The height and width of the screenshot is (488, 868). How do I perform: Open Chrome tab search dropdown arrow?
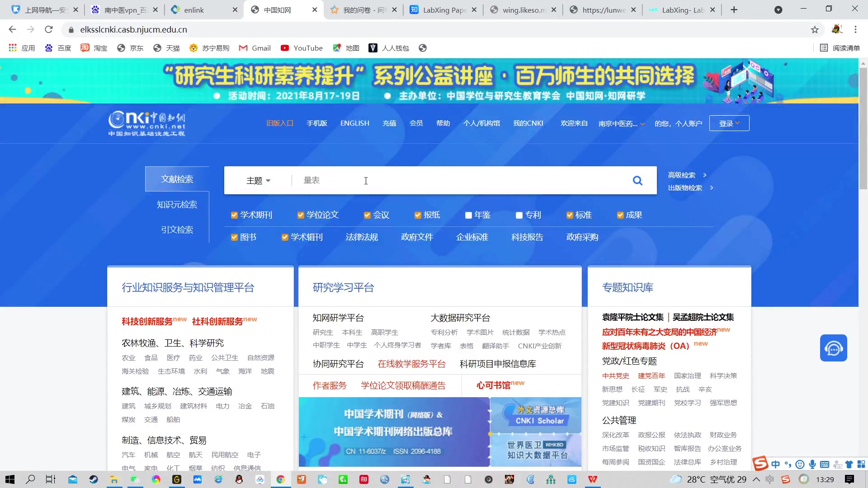[x=778, y=9]
